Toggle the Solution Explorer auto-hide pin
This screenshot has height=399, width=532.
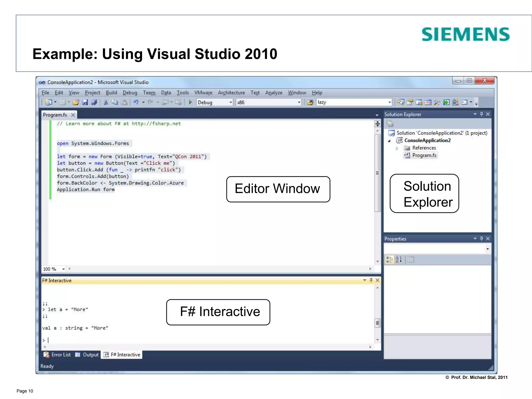pyautogui.click(x=481, y=114)
